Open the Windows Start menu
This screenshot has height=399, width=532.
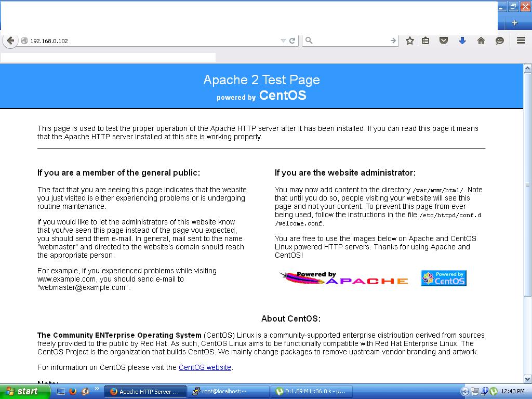coord(24,392)
